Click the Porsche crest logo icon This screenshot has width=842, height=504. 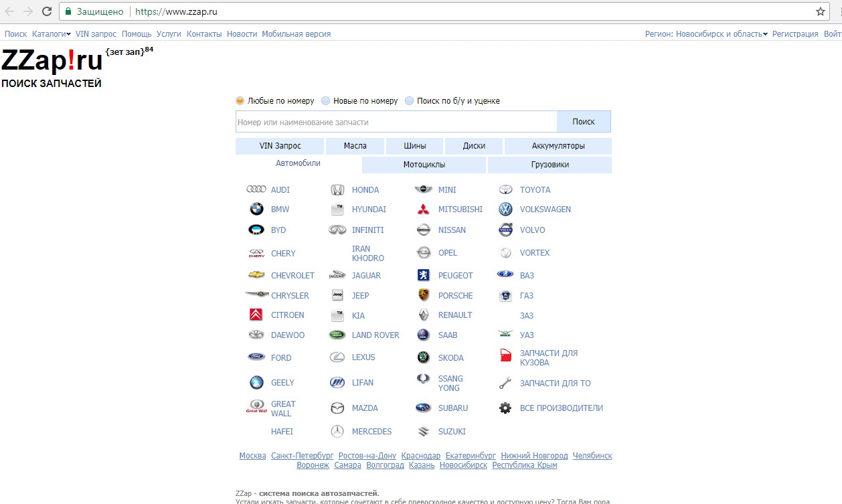pos(423,295)
